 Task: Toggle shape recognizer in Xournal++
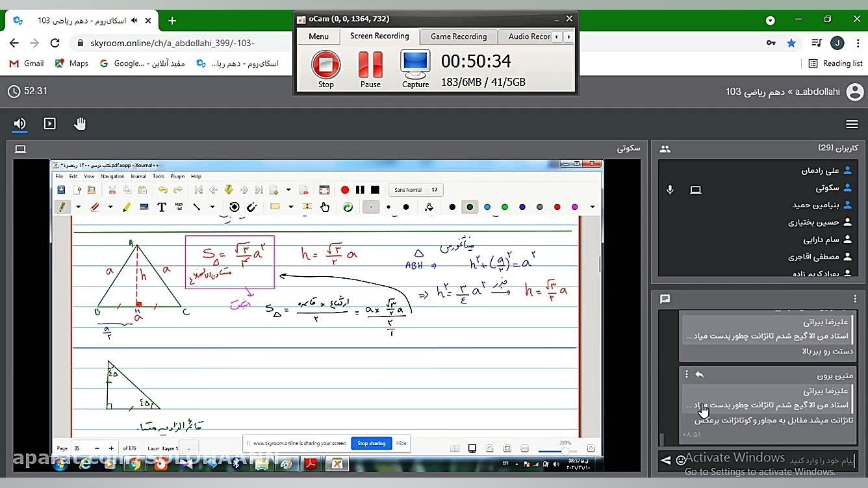(x=235, y=207)
